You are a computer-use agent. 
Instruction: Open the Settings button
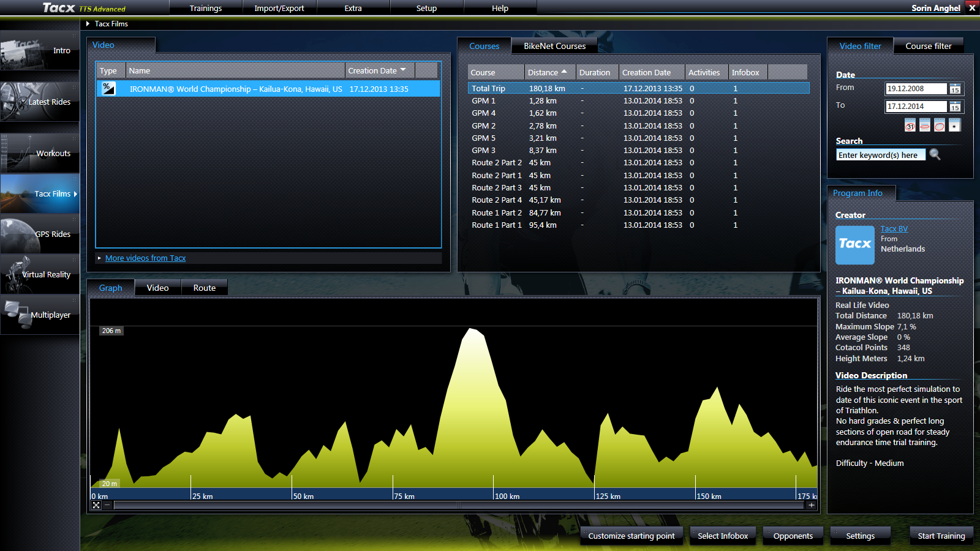(861, 536)
